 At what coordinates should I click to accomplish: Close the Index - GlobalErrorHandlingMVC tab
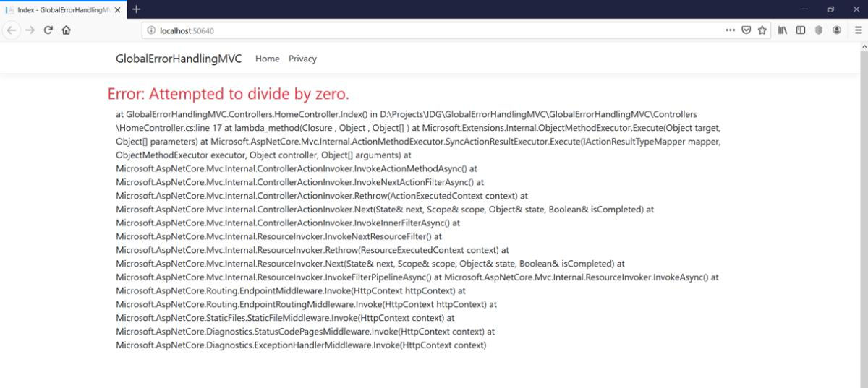coord(118,9)
